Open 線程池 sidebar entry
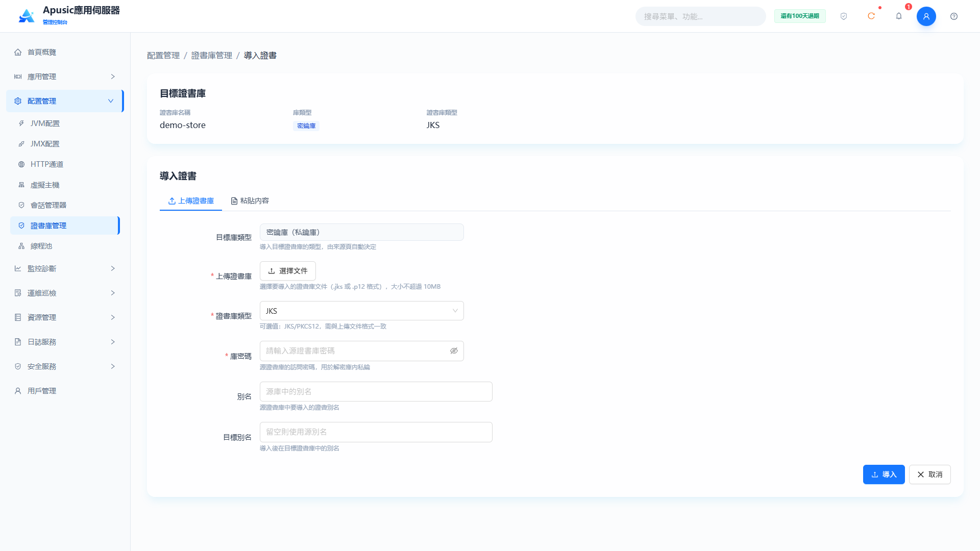Screen dimensions: 980x551 click(65, 246)
